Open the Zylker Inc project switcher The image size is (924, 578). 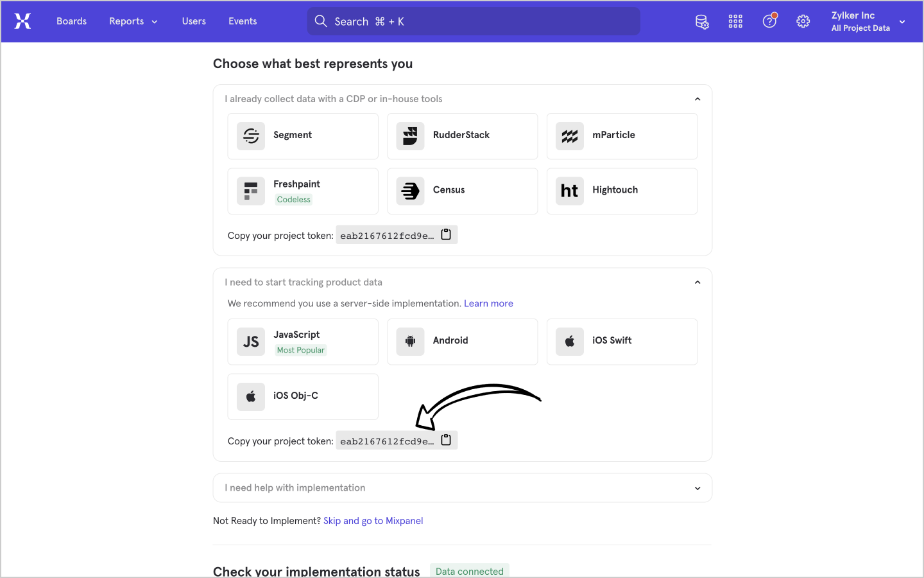pyautogui.click(x=868, y=21)
